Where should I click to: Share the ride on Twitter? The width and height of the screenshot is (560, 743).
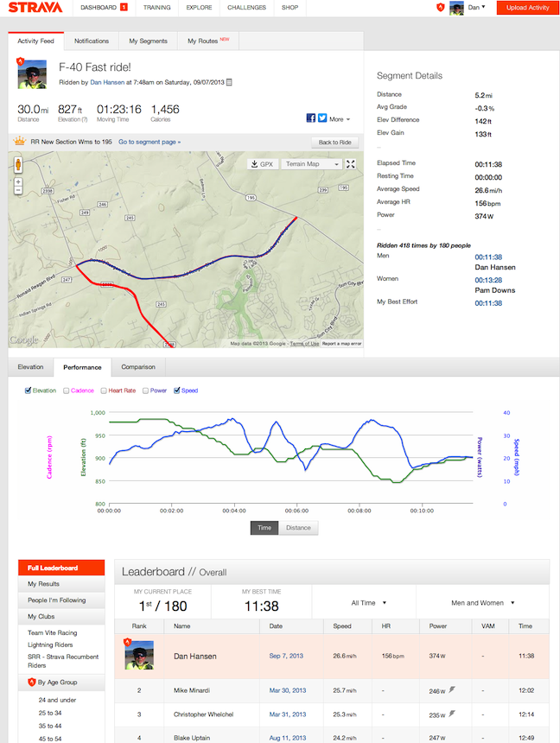pos(323,119)
